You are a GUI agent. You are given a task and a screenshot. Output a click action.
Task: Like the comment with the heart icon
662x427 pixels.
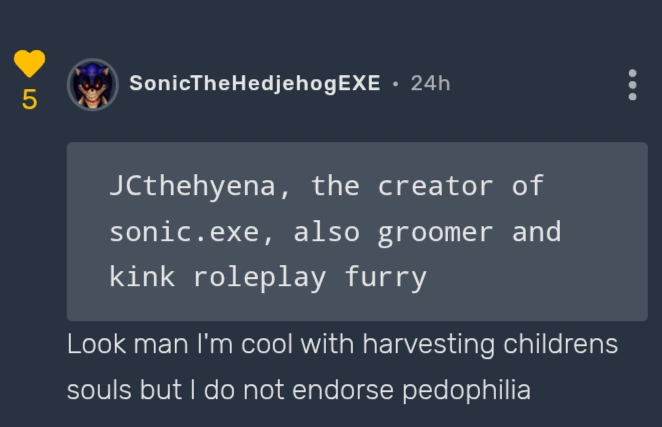coord(29,64)
